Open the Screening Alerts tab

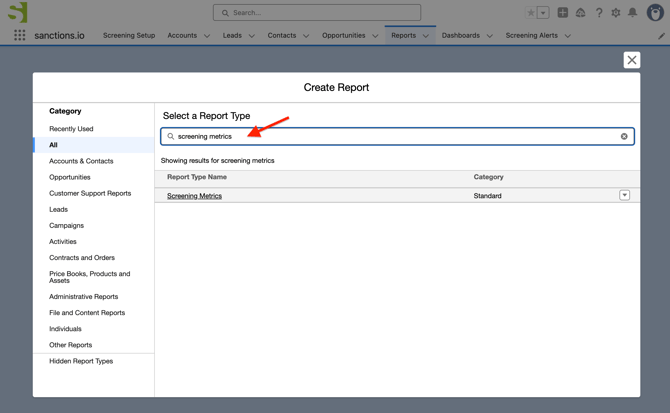click(x=532, y=35)
